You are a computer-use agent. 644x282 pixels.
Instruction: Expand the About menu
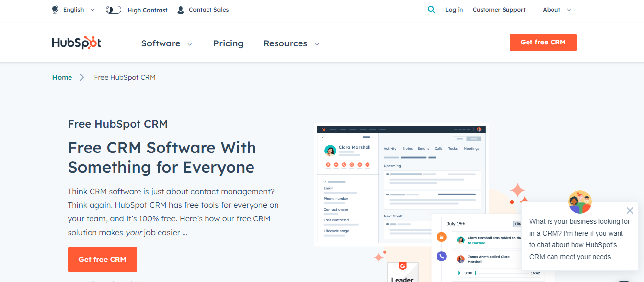(557, 10)
